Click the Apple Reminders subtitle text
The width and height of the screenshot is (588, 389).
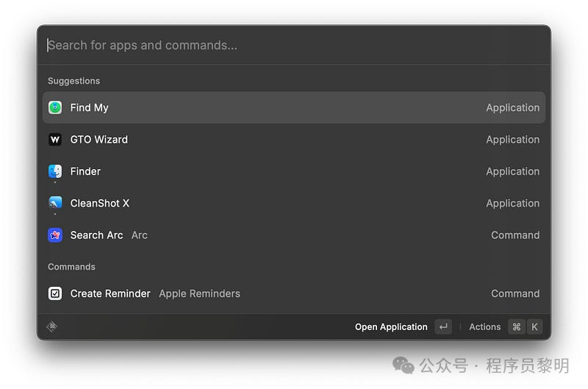(199, 293)
